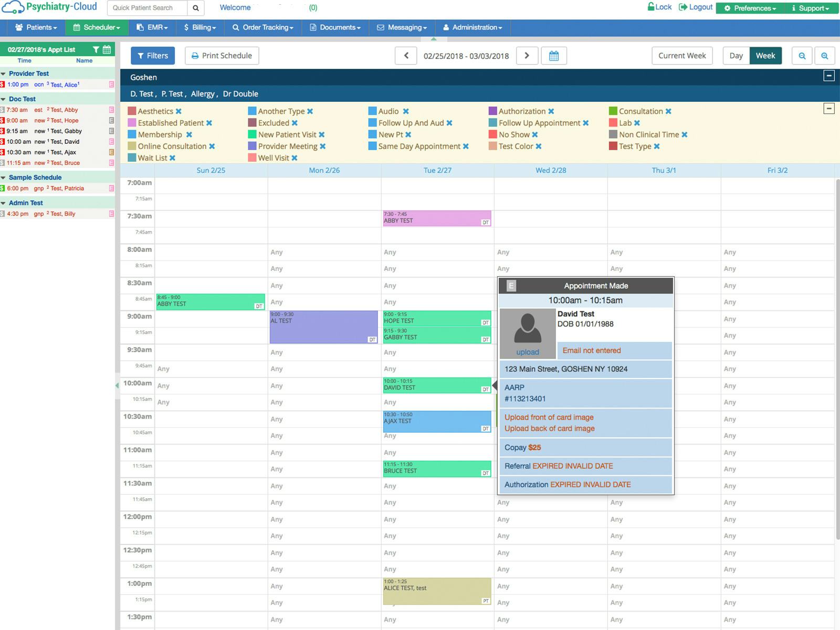
Task: Click the pink Lab color swatch
Action: [x=613, y=123]
